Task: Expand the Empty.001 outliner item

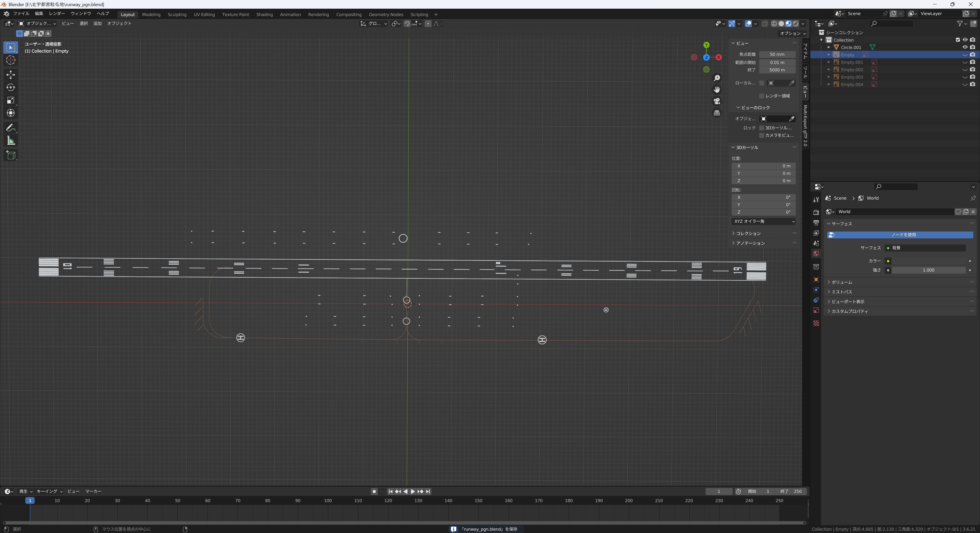Action: click(x=829, y=62)
